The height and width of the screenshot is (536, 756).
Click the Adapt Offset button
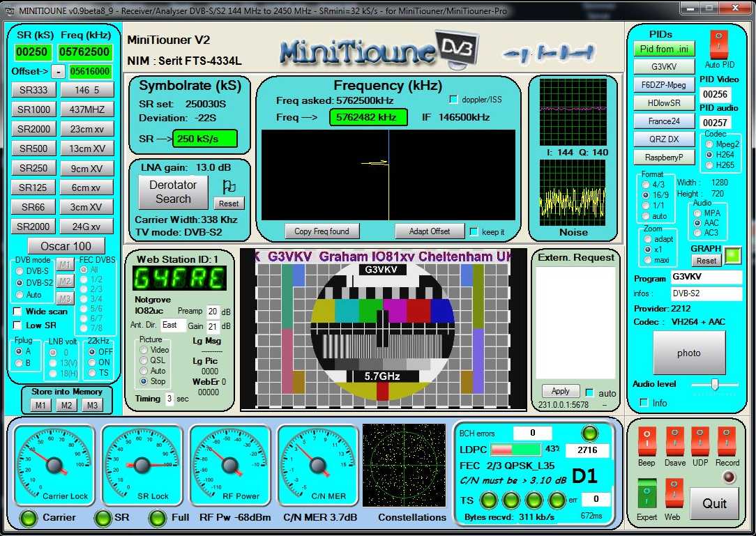[x=430, y=231]
